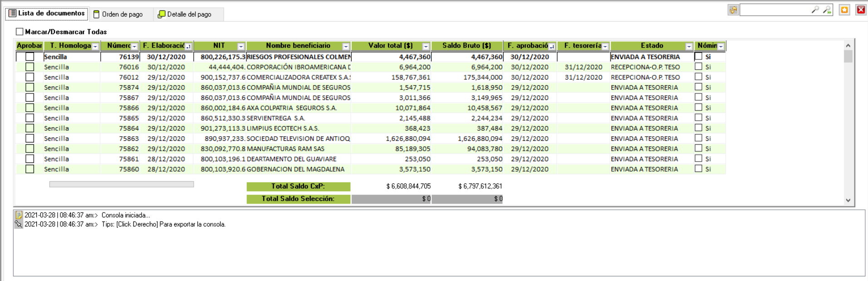Click the orange star favorites icon
The width and height of the screenshot is (868, 281).
tap(844, 10)
